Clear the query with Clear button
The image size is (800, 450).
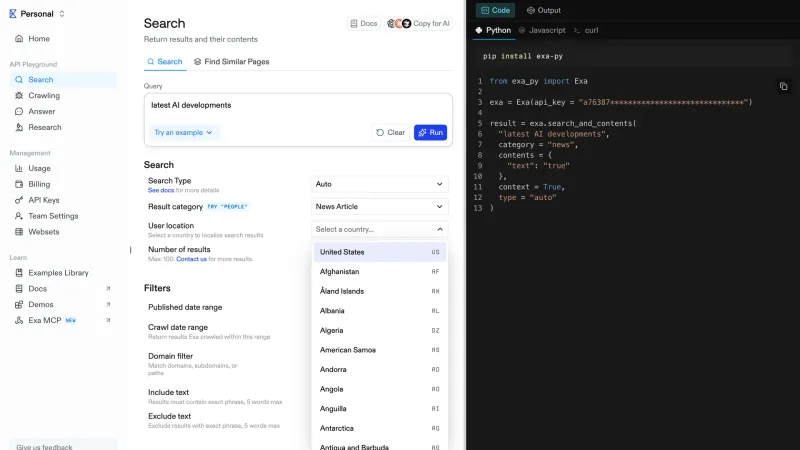click(390, 133)
